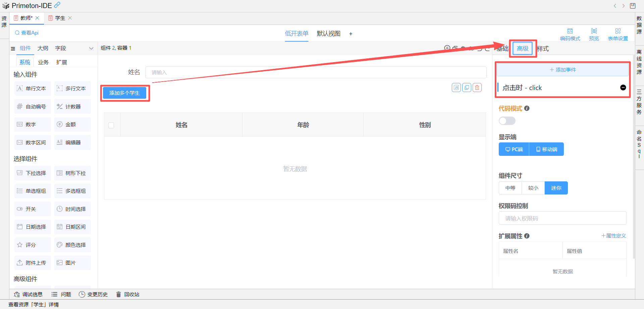The image size is (644, 309).
Task: Delete the selected component with the trash icon
Action: point(477,88)
